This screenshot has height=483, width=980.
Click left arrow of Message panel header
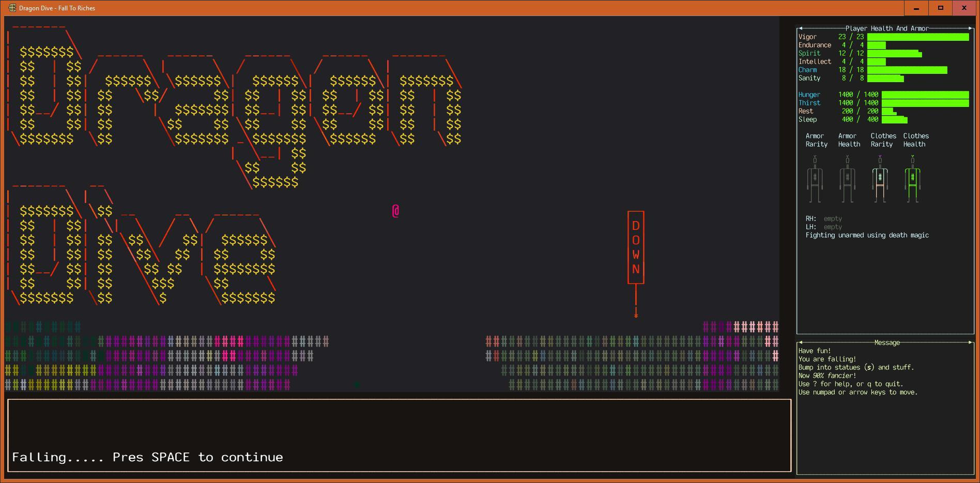coord(801,342)
